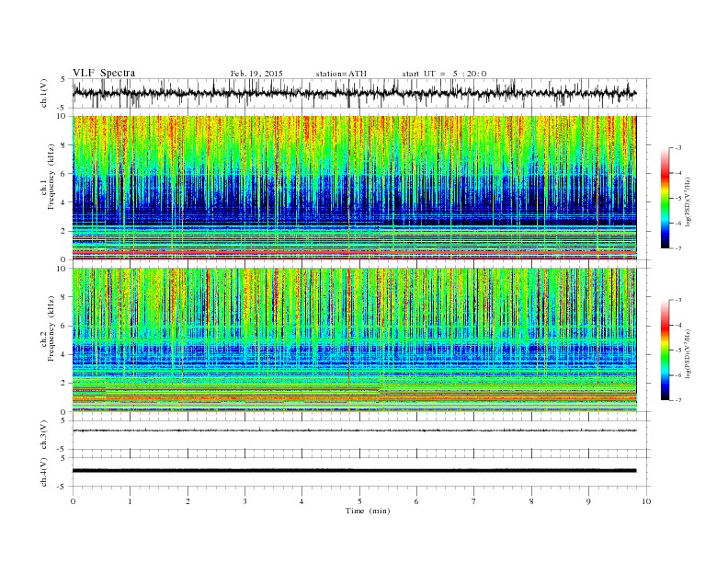Click the "VLF Spectra" plot title
This screenshot has height=563, width=728.
coord(104,73)
